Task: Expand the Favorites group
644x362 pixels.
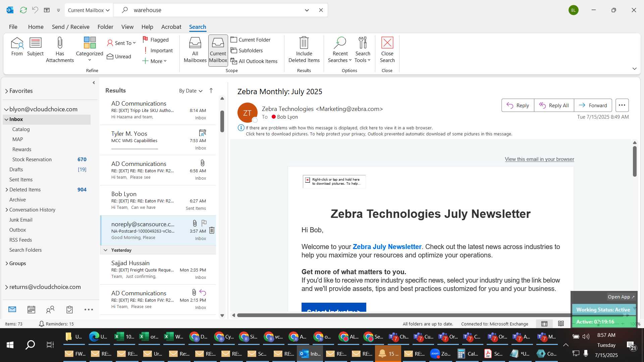Action: 6,91
